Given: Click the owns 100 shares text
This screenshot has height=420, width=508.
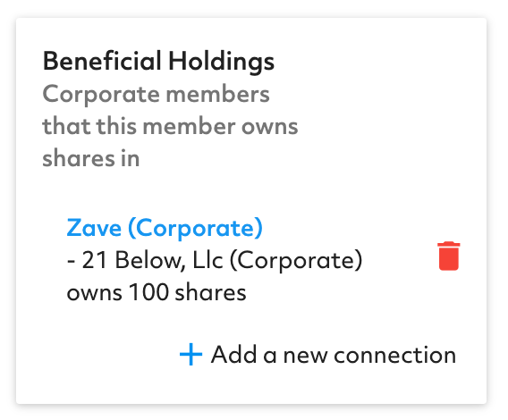Looking at the screenshot, I should click(x=157, y=292).
